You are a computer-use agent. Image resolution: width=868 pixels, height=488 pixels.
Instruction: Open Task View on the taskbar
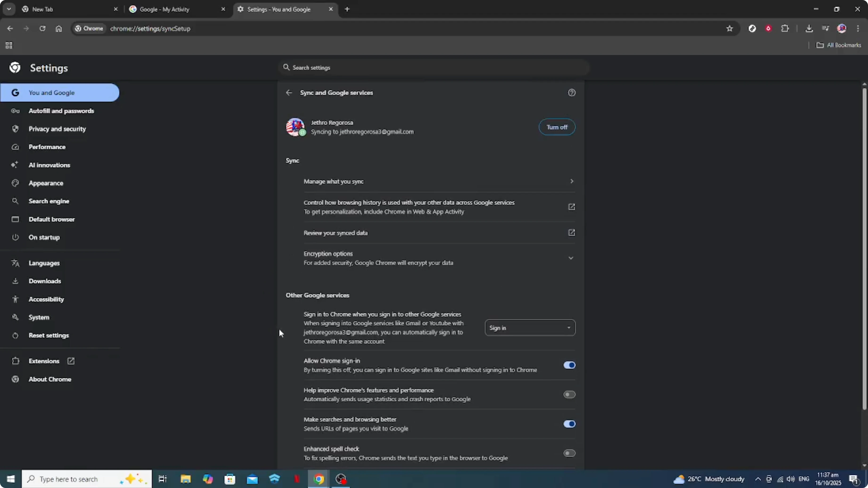pos(163,479)
